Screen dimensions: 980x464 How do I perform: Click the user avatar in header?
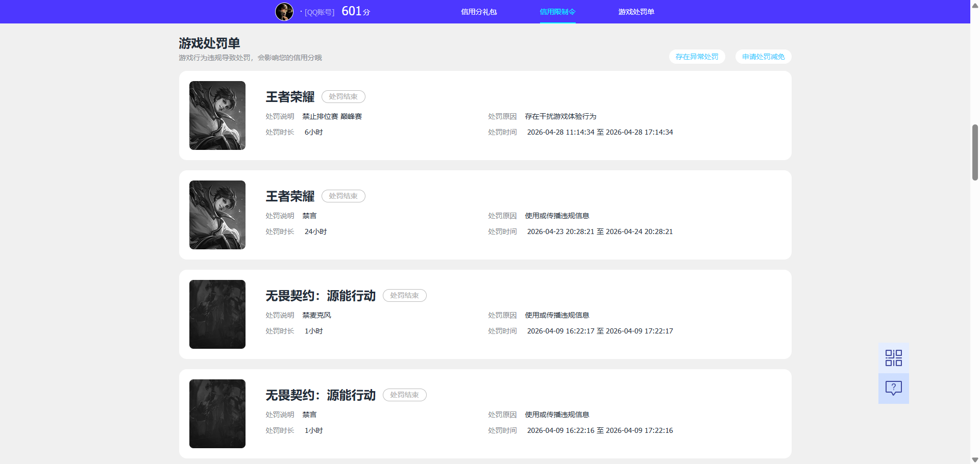point(284,12)
